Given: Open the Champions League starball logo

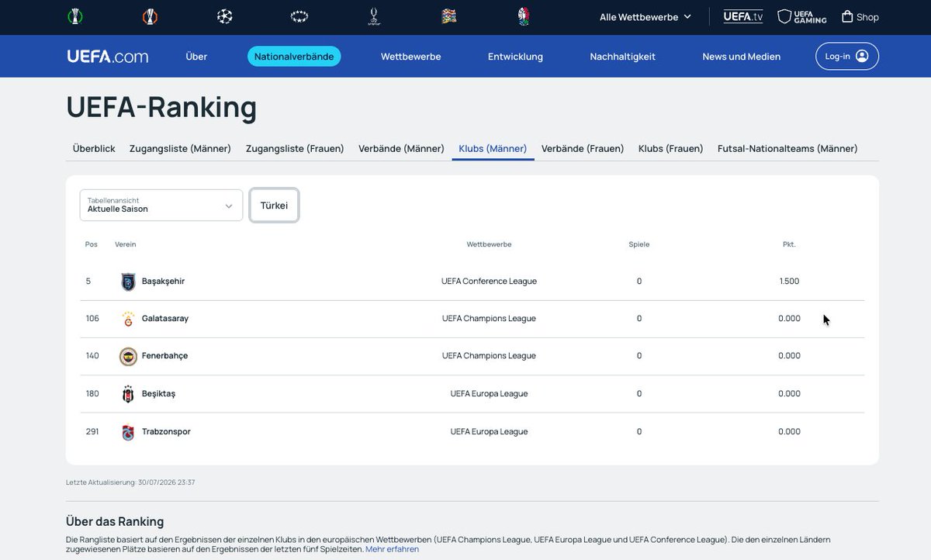Looking at the screenshot, I should [x=225, y=16].
